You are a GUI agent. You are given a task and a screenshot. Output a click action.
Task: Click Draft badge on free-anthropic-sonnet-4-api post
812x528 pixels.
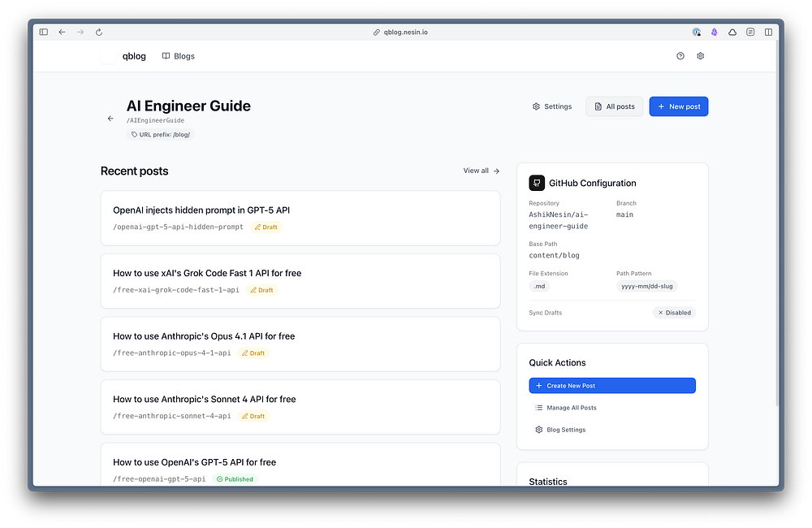253,416
